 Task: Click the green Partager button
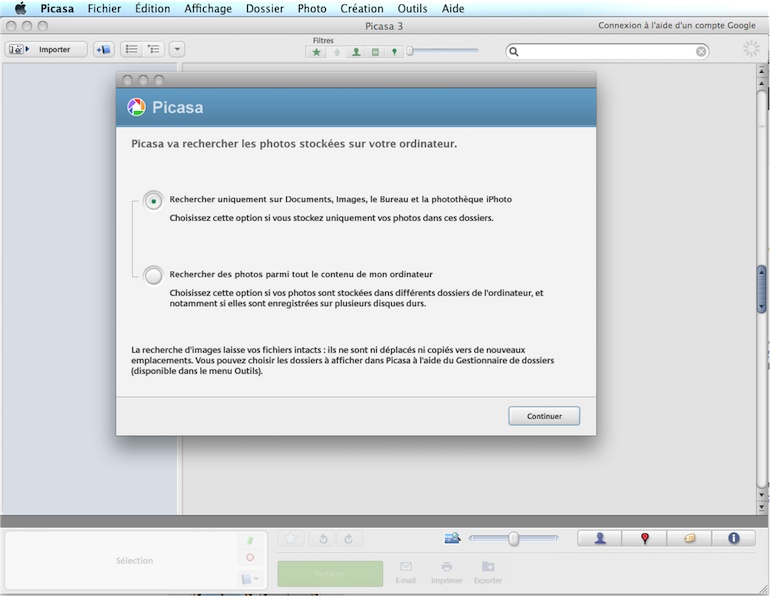pos(330,573)
